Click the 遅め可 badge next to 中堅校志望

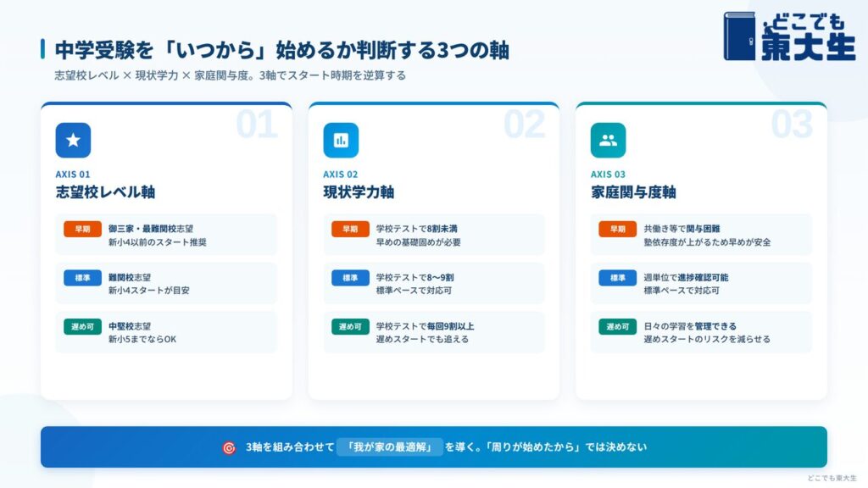(82, 326)
